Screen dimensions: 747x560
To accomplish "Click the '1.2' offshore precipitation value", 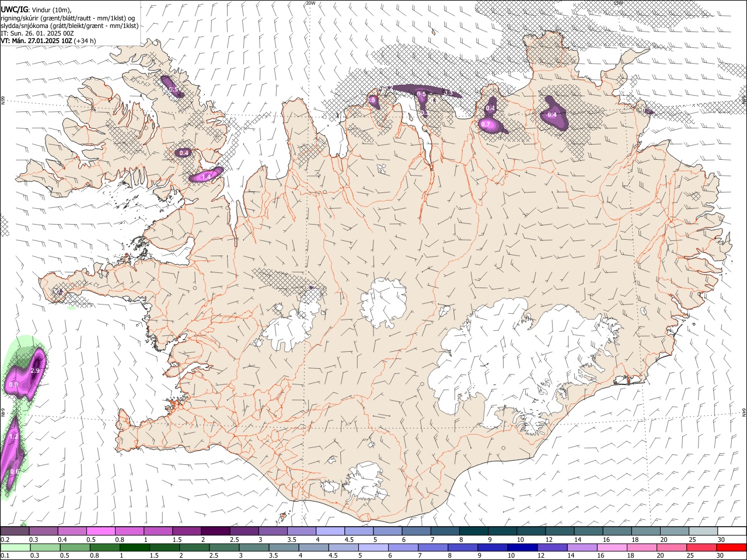I will click(x=14, y=436).
